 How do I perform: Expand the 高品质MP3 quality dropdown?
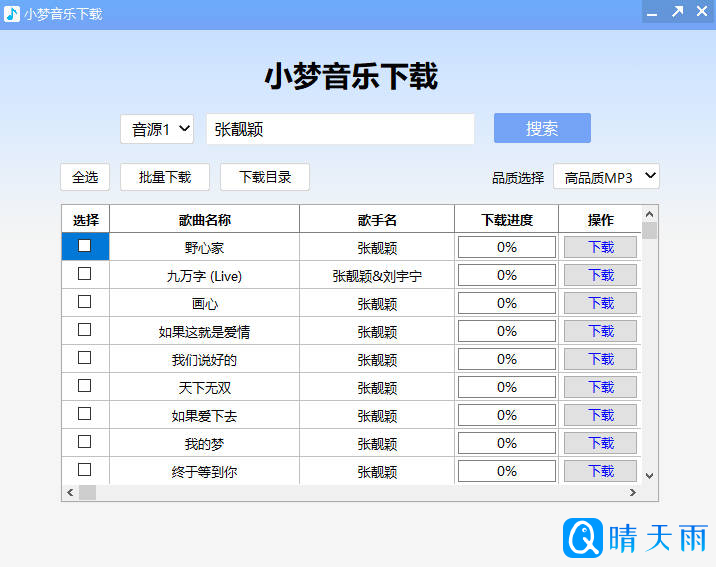click(606, 177)
